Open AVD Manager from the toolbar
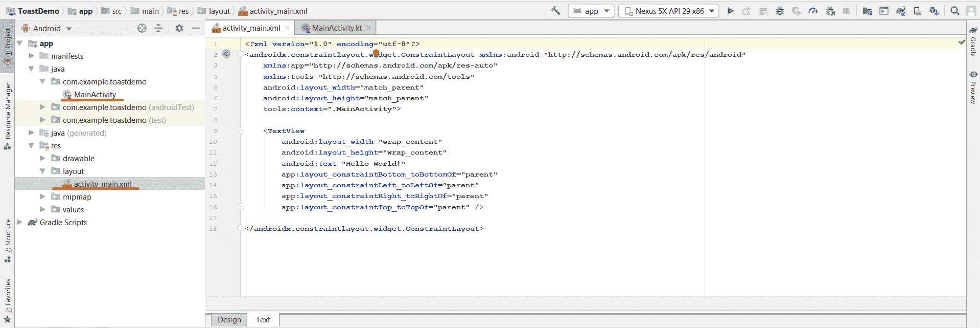Screen dimensions: 980x328 click(917, 11)
